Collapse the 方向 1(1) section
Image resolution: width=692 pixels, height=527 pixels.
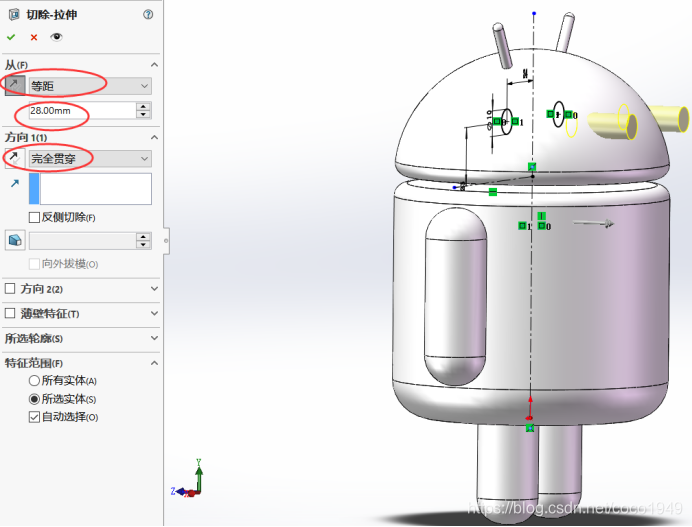coord(154,138)
